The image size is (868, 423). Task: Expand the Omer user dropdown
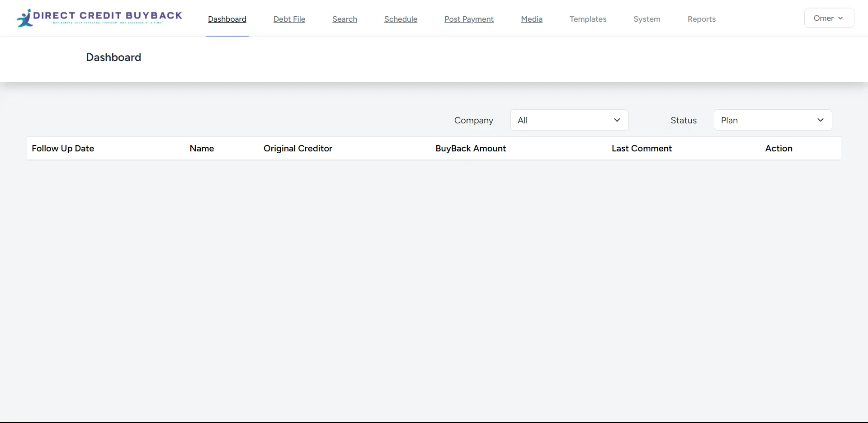click(829, 18)
